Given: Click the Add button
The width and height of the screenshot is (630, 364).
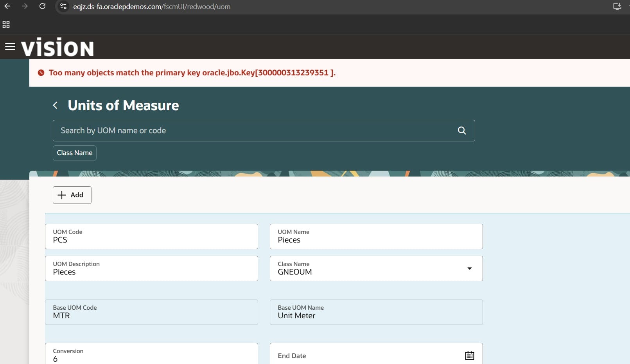Looking at the screenshot, I should coord(72,195).
